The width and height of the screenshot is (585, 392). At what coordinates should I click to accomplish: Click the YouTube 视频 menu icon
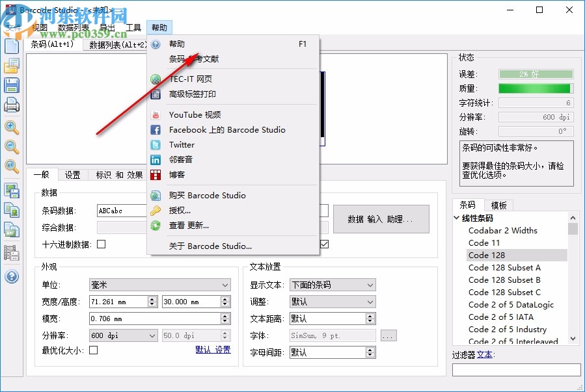pyautogui.click(x=157, y=114)
